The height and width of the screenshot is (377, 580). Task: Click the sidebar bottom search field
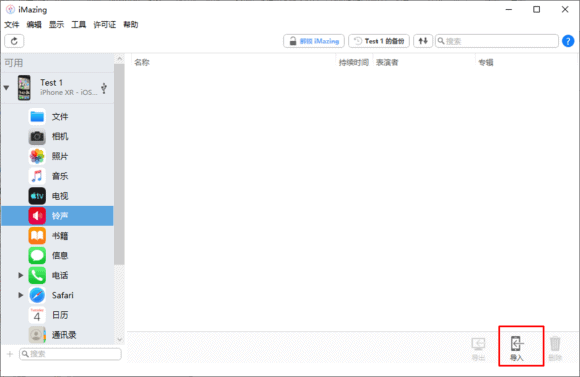pos(70,354)
